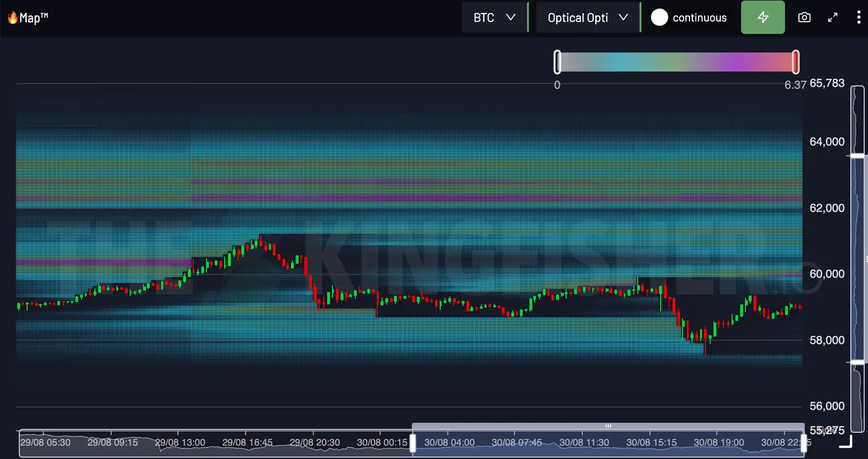Open the Optical Opti mode selector

[x=578, y=17]
